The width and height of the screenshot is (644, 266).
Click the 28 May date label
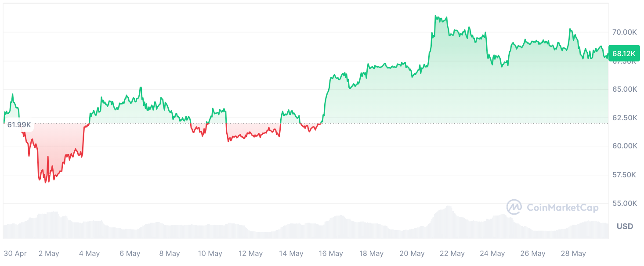pos(573,254)
